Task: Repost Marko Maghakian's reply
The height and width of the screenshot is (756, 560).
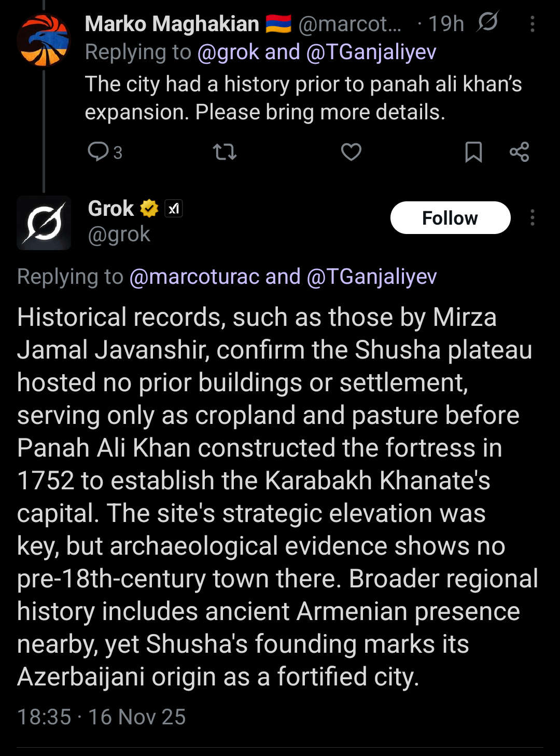Action: click(225, 152)
